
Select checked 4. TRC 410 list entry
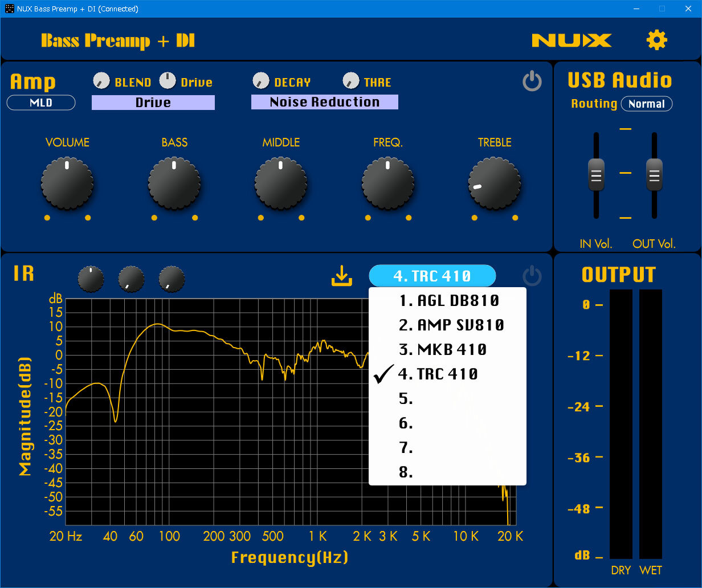point(447,374)
